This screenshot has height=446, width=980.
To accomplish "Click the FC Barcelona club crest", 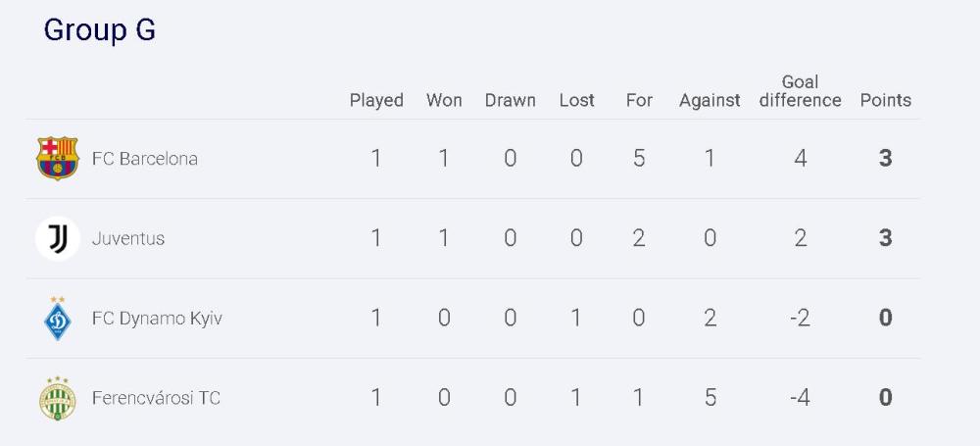I will 58,158.
